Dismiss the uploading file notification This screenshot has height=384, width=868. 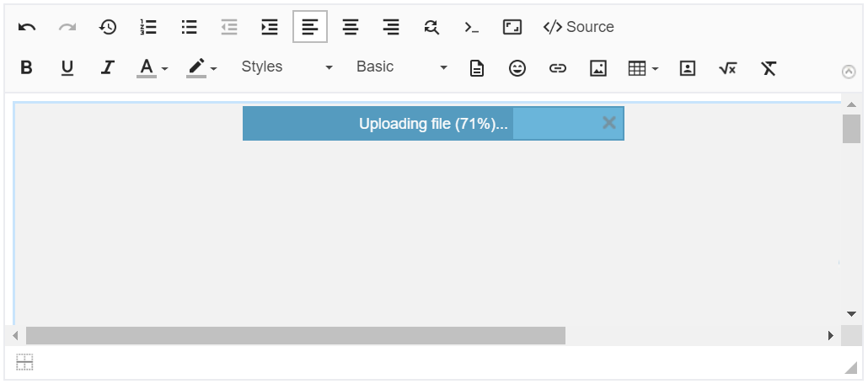point(609,123)
